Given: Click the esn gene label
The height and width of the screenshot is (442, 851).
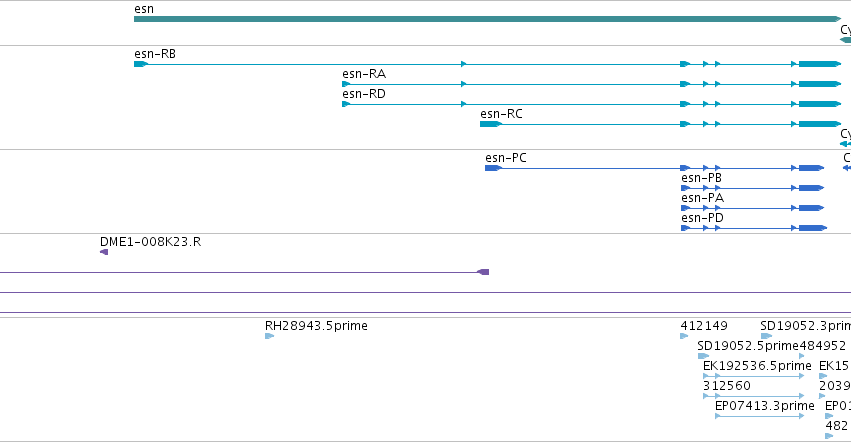Looking at the screenshot, I should [x=144, y=9].
